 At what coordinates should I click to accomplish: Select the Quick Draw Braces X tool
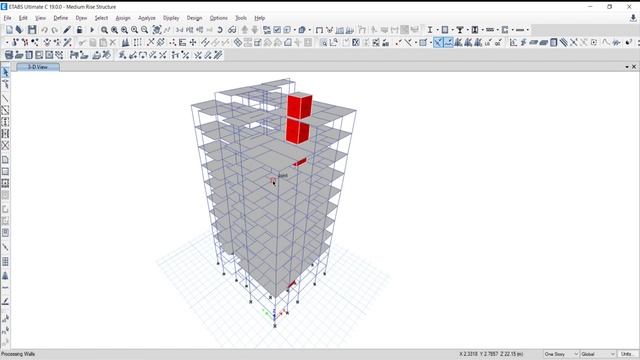(x=5, y=145)
